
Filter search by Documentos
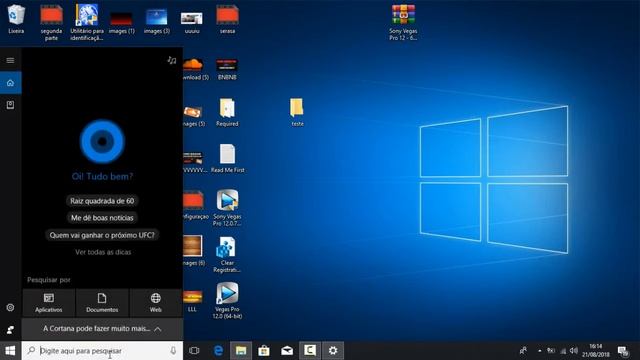(102, 303)
